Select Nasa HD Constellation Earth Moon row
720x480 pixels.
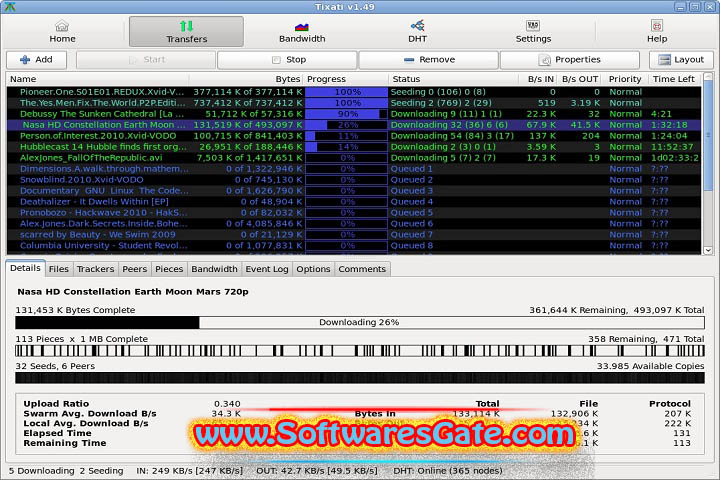(354, 125)
